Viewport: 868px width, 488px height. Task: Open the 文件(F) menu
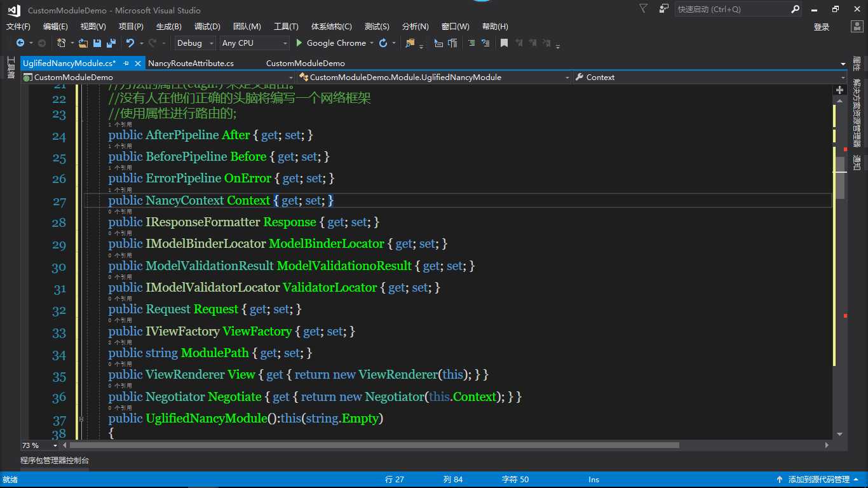coord(18,27)
